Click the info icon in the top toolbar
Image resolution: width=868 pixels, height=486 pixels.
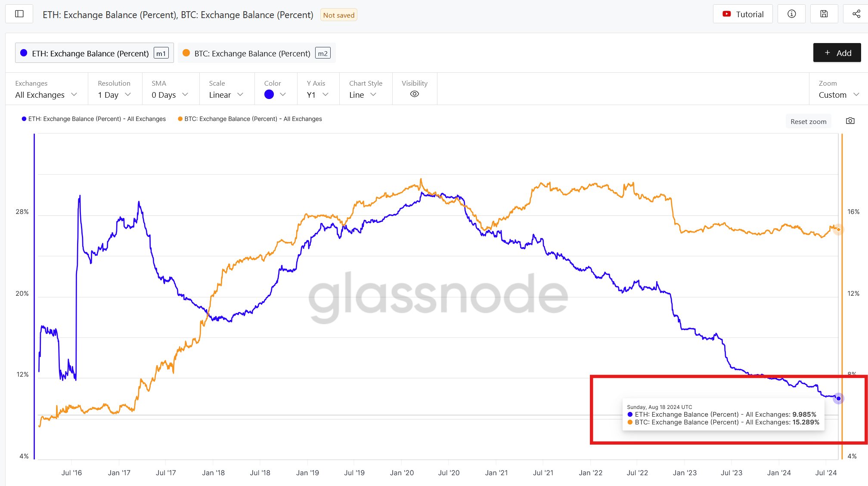click(791, 13)
